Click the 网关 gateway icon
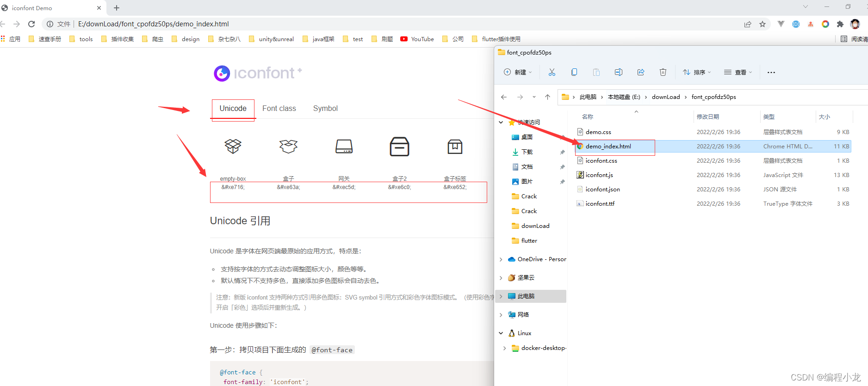 pos(344,147)
